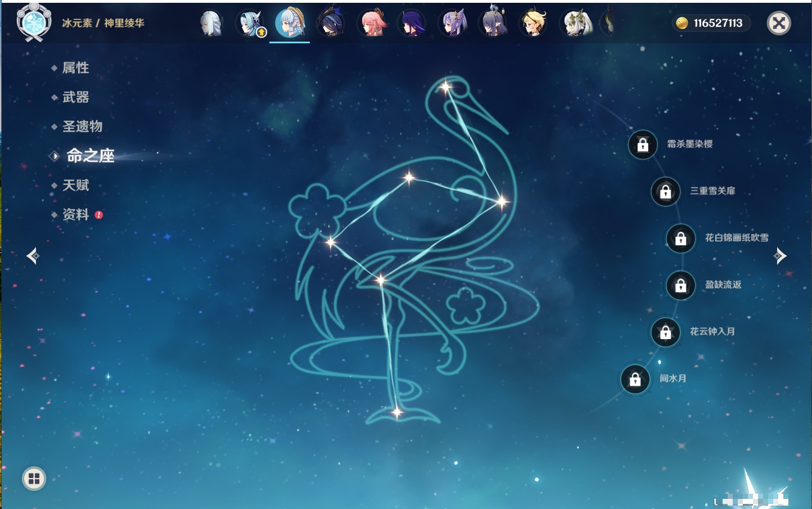Open the locked constellation 三重雪关扉
Image resolution: width=812 pixels, height=509 pixels.
coord(666,191)
